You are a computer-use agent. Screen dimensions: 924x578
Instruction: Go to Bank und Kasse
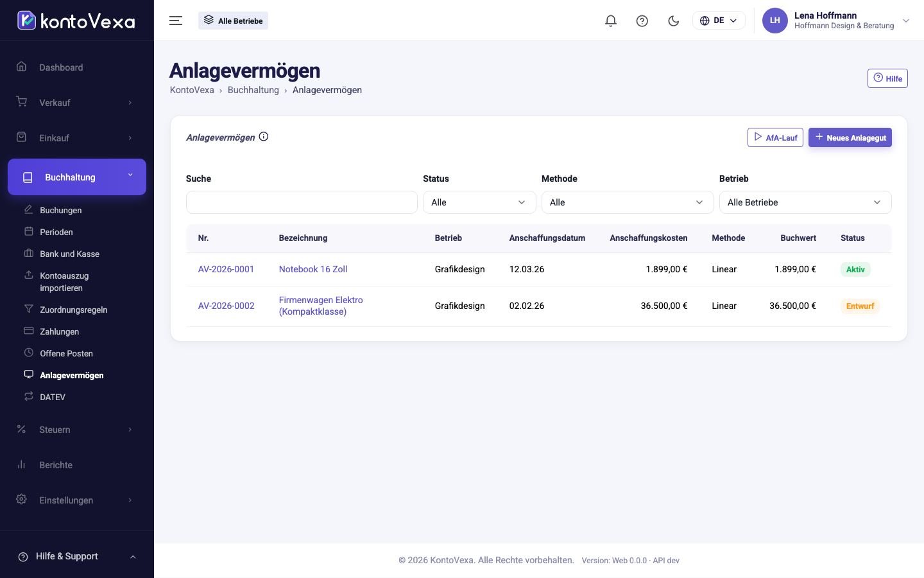[x=69, y=254]
